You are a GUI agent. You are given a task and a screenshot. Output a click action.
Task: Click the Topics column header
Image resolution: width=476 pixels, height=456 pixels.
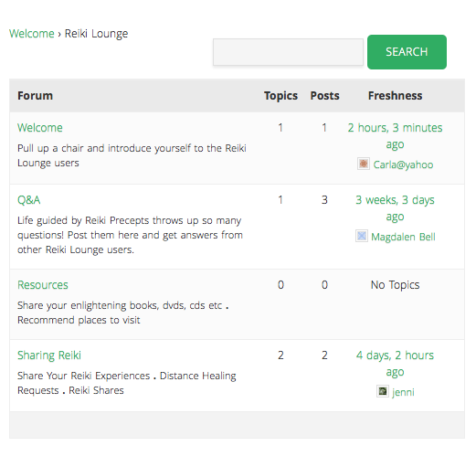click(280, 96)
